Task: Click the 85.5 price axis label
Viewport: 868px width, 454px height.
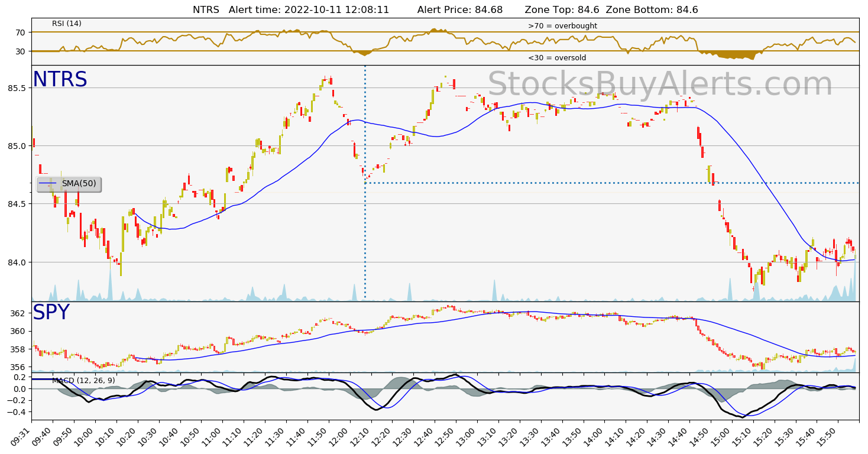Action: click(18, 88)
